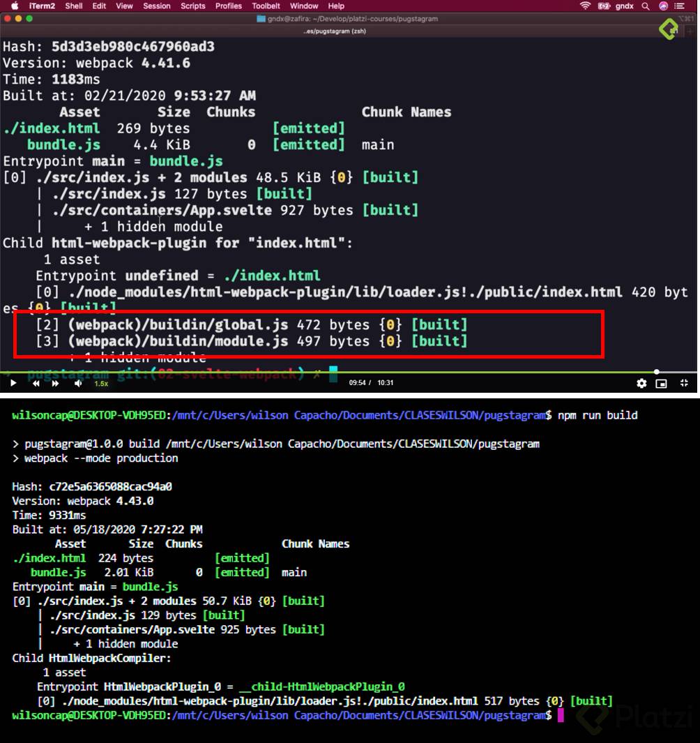Click 'App.svelte 927 bytes' line
The height and width of the screenshot is (743, 700).
[x=236, y=210]
